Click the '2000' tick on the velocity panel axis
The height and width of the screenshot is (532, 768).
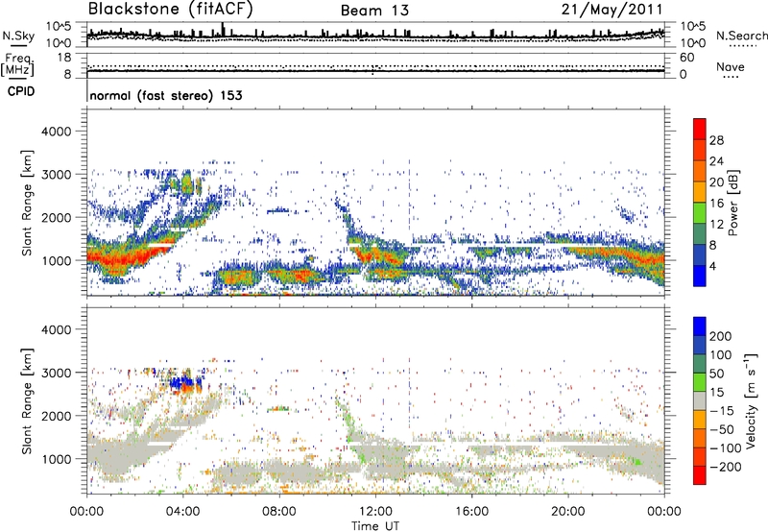coord(57,416)
